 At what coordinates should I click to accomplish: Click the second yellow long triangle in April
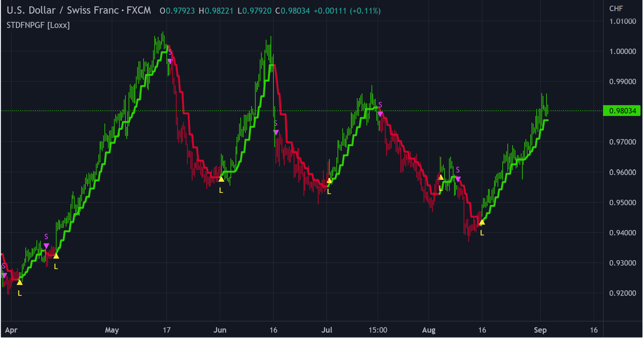click(56, 256)
